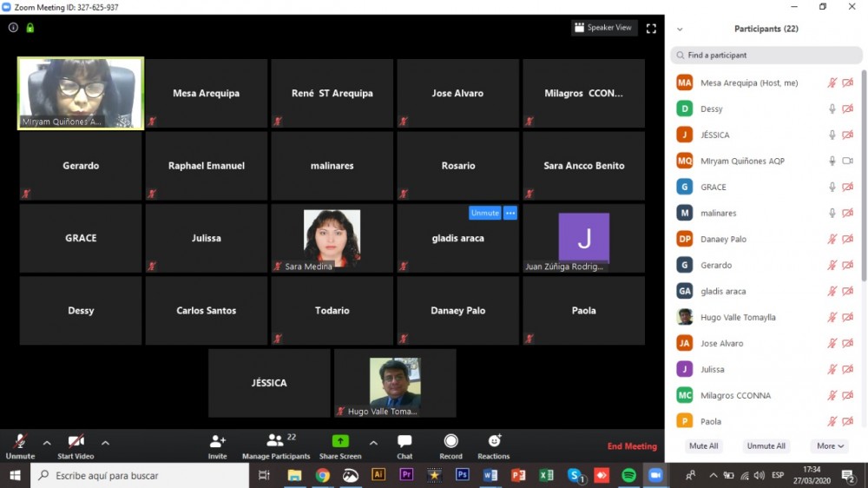Click the green Share Screen icon
This screenshot has width=868, height=488.
click(340, 442)
